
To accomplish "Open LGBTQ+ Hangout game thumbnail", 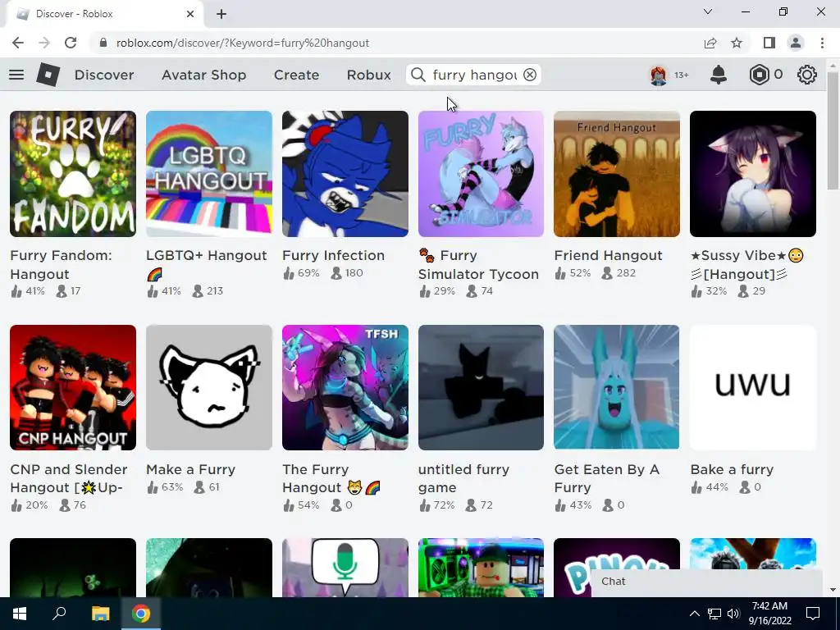I will point(209,174).
